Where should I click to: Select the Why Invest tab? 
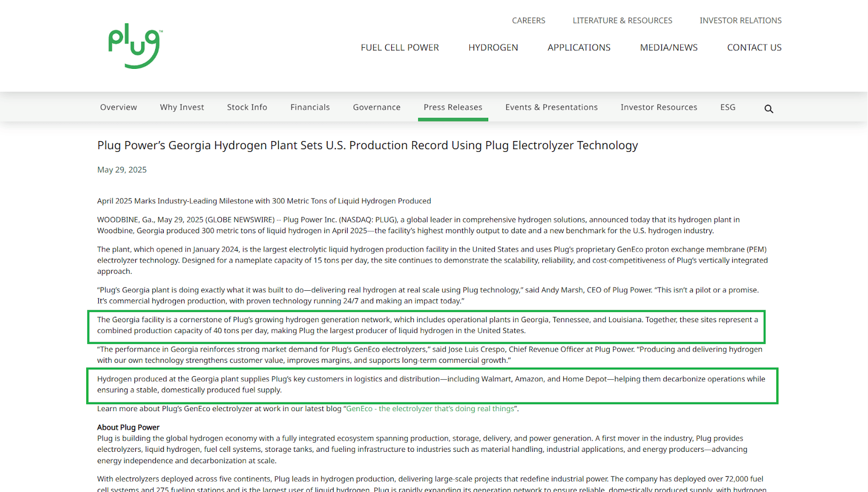182,107
